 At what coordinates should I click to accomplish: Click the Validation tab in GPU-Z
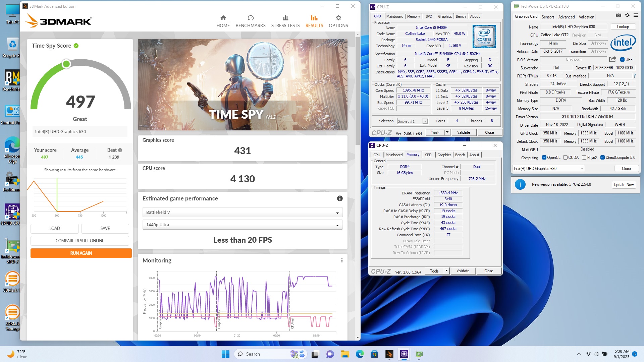coord(586,17)
